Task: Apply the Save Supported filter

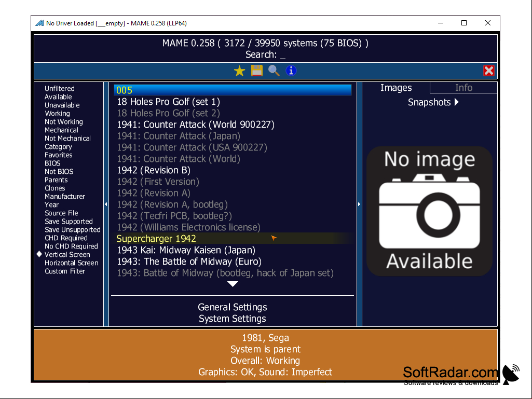Action: pyautogui.click(x=69, y=222)
